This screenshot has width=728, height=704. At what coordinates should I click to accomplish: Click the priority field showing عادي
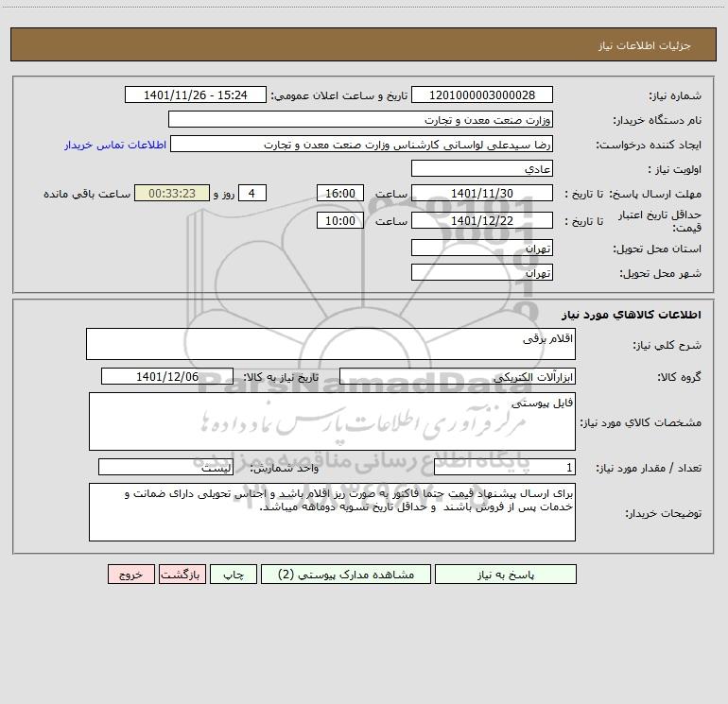(482, 168)
